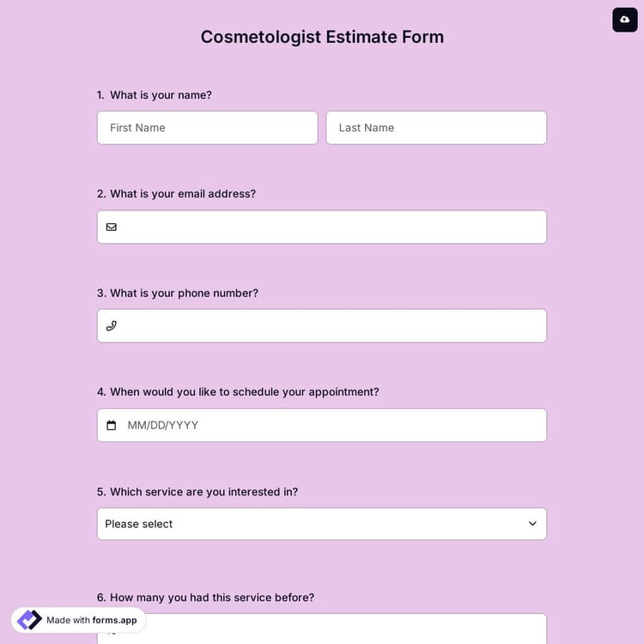Image resolution: width=644 pixels, height=644 pixels.
Task: Open the calendar icon date picker
Action: 111,425
